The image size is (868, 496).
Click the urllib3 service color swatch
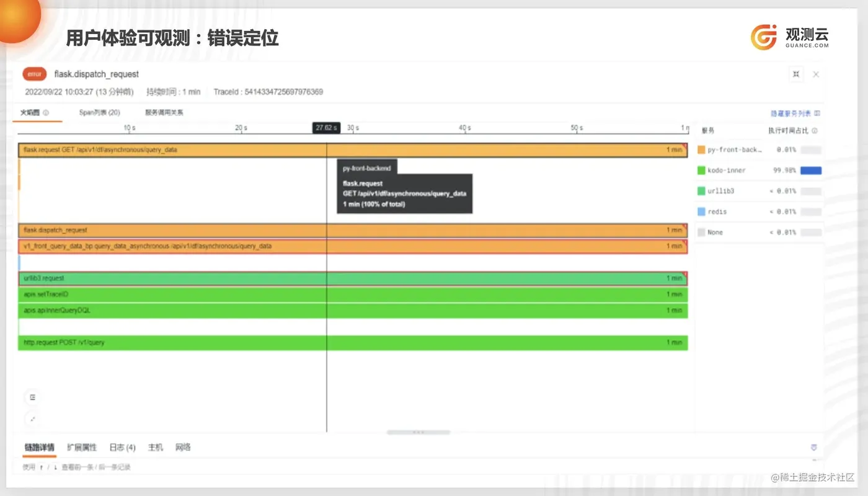pyautogui.click(x=701, y=191)
